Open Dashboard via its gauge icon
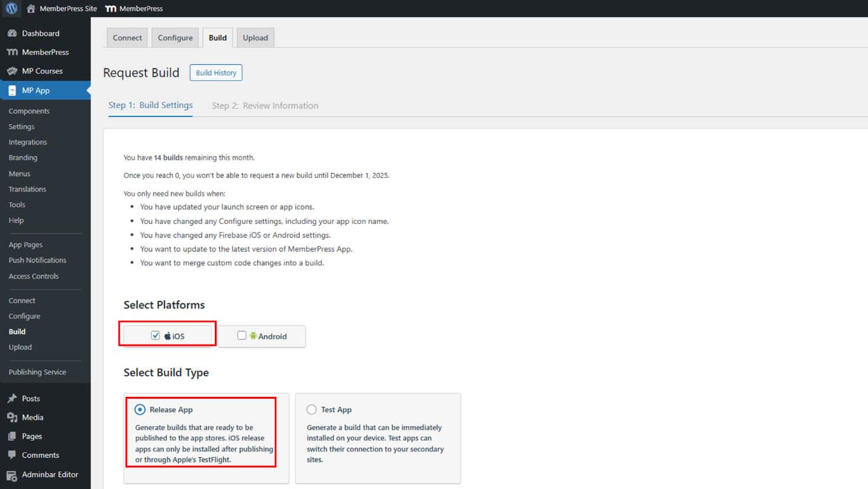Screen dimensions: 868x489 click(x=12, y=33)
